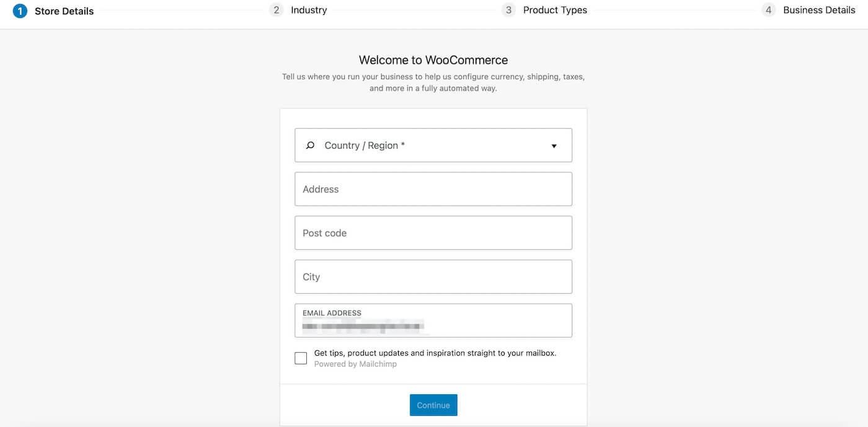Click the Address input field
Screen dimensions: 868x427
point(433,189)
